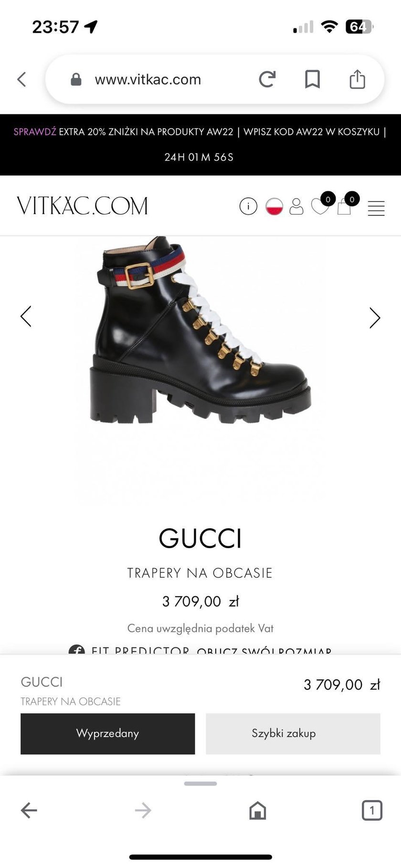Tap the Gucci boot product image
This screenshot has width=401, height=868.
[200, 329]
